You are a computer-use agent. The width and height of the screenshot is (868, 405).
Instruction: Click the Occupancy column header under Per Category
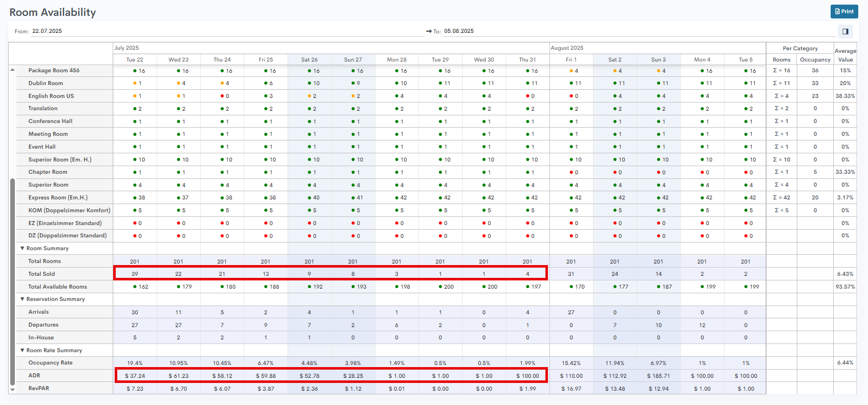815,59
